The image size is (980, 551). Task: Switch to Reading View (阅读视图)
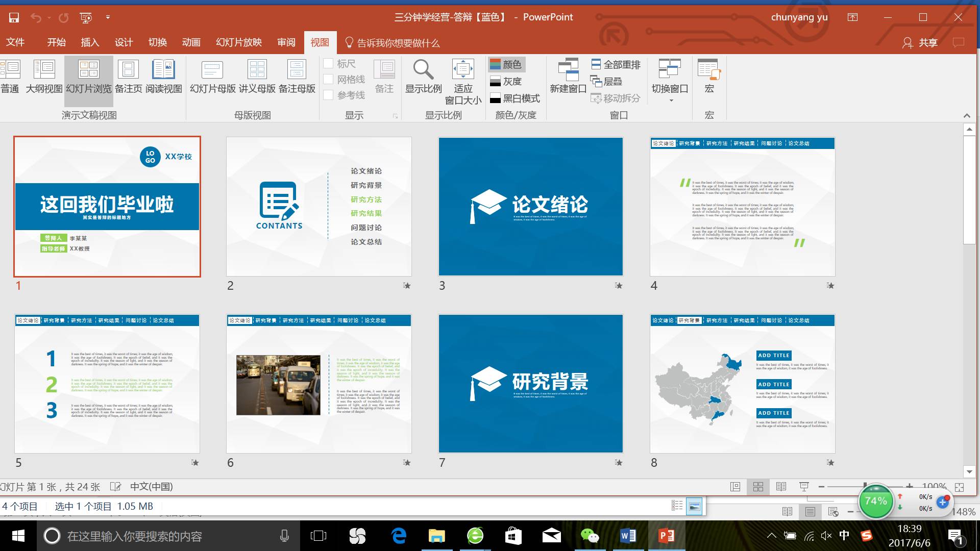coord(163,76)
